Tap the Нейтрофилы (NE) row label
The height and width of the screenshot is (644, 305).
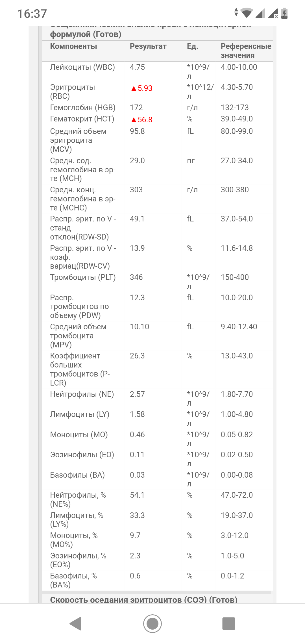[82, 394]
